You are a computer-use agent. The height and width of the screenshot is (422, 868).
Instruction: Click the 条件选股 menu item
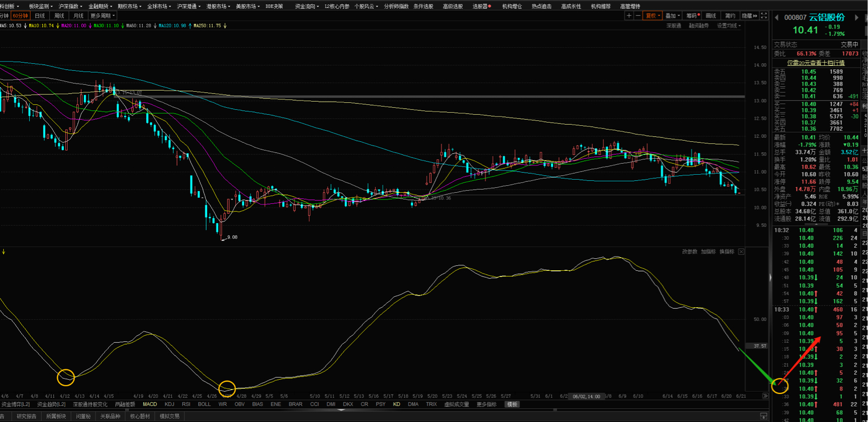tap(423, 6)
